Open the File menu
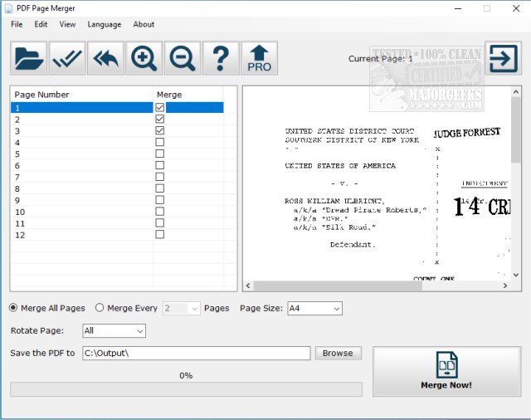 point(17,24)
